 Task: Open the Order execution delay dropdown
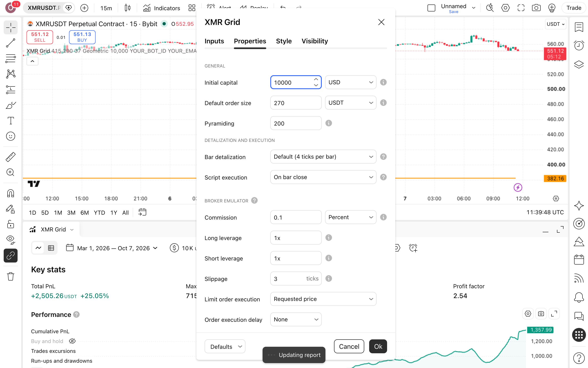pos(296,319)
